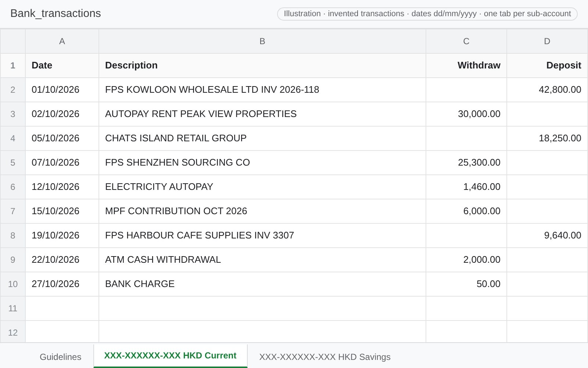This screenshot has width=588, height=368.
Task: Select the FPS SHENZHEN SOURCING CO cell
Action: tap(262, 163)
